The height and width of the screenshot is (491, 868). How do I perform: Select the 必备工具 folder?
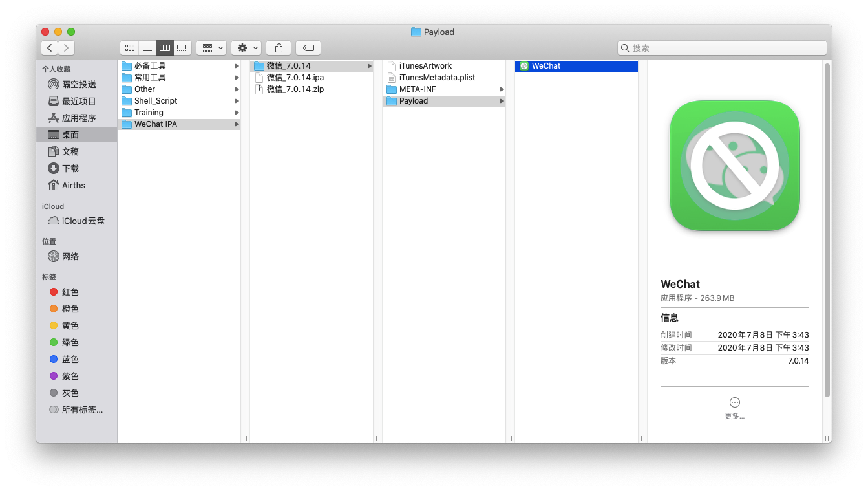point(179,66)
